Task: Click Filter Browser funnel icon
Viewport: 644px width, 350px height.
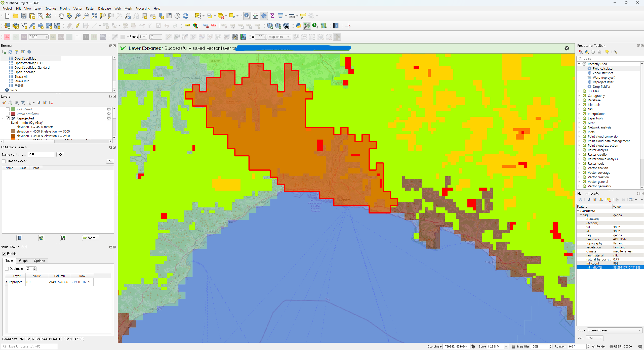Action: click(17, 52)
